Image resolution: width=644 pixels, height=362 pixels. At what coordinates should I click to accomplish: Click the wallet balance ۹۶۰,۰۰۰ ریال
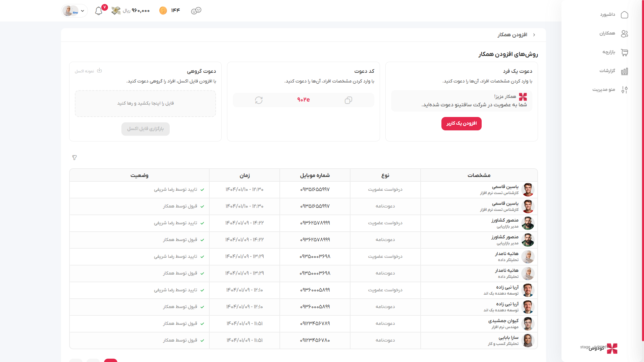tap(136, 11)
